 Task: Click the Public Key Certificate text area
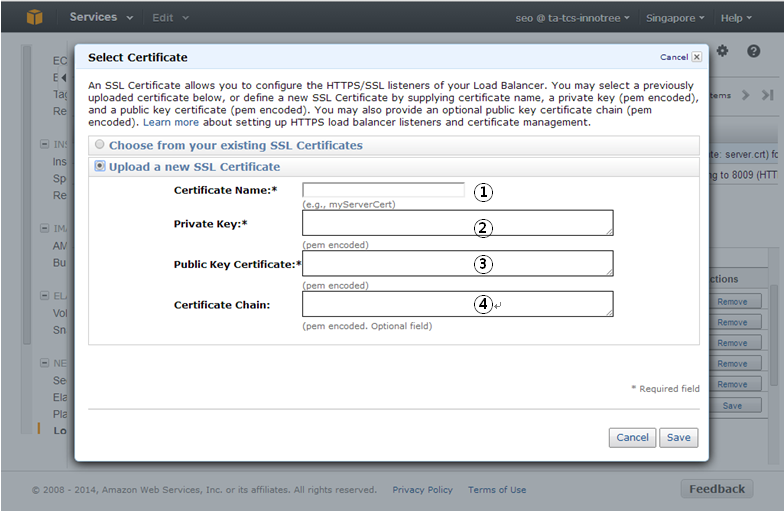point(458,264)
